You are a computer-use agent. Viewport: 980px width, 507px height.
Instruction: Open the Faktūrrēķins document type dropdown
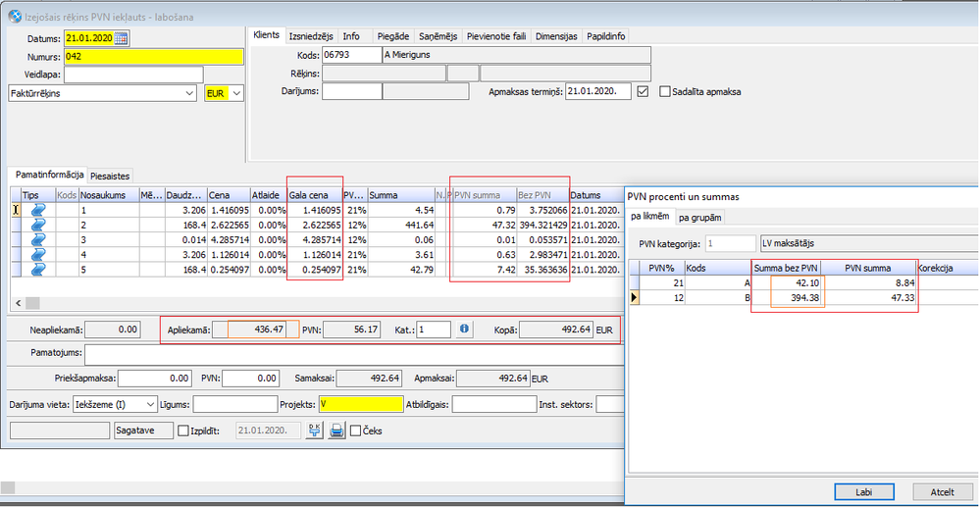[x=188, y=93]
